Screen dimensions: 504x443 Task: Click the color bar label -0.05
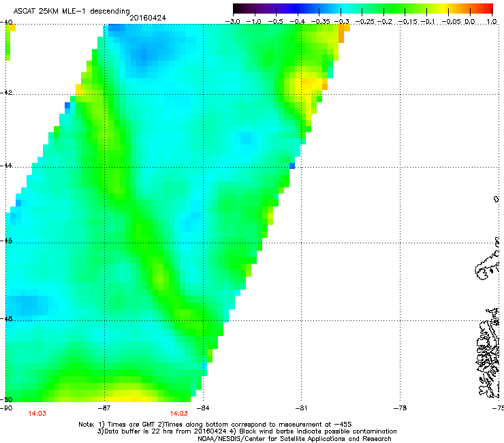(x=452, y=22)
